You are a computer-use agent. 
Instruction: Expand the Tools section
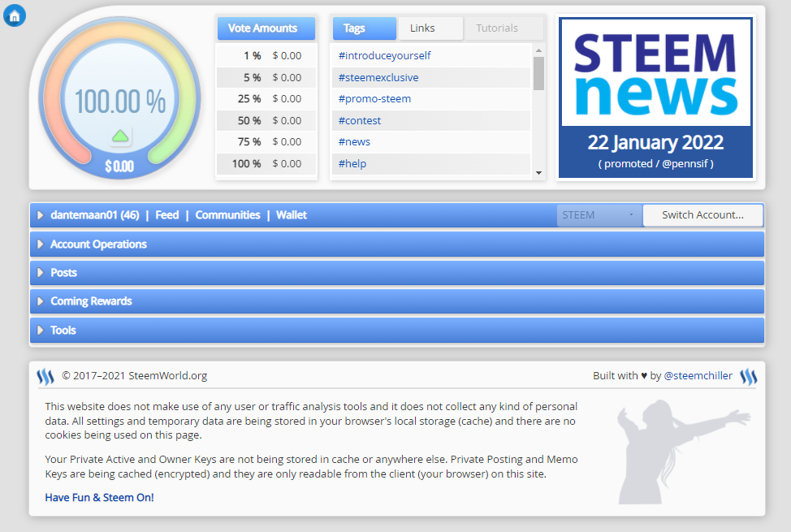click(41, 330)
